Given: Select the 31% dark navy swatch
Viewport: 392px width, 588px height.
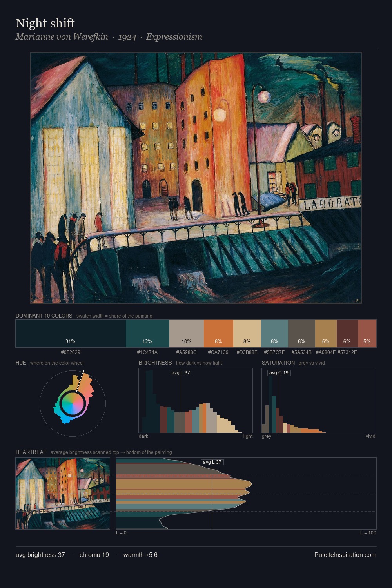Looking at the screenshot, I should (71, 334).
